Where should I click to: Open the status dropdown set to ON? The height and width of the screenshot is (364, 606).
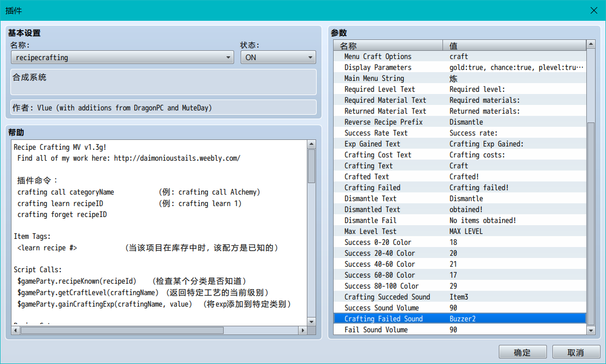278,57
